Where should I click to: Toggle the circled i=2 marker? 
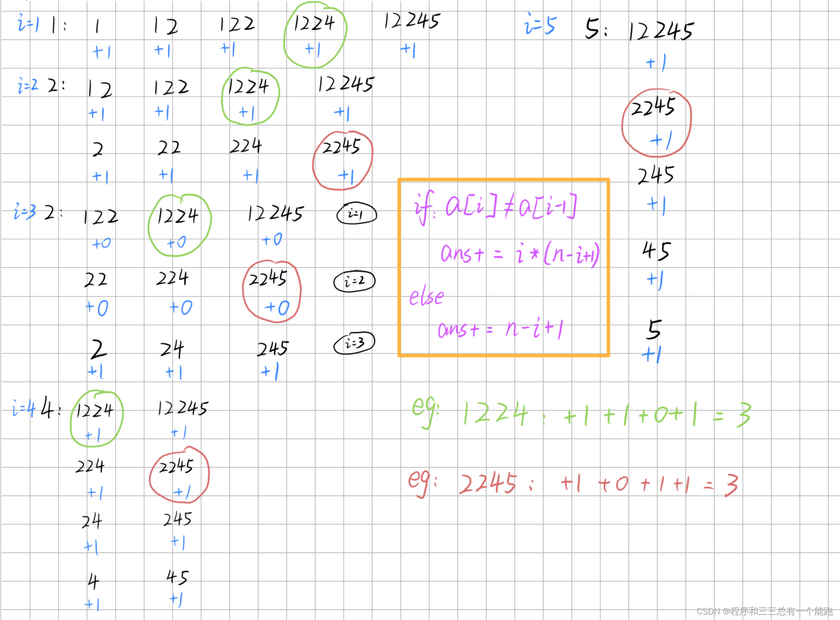point(354,281)
